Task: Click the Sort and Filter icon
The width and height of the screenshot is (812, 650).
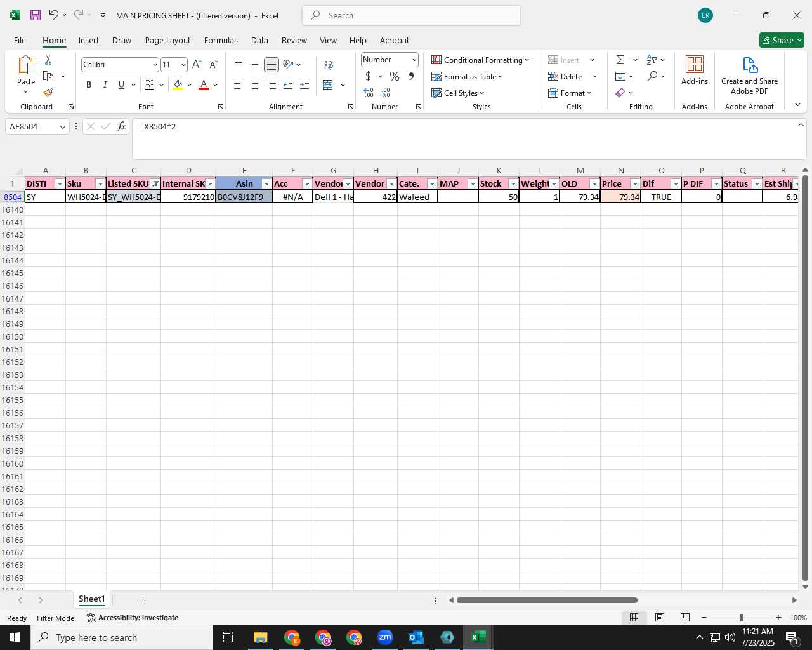Action: tap(652, 60)
